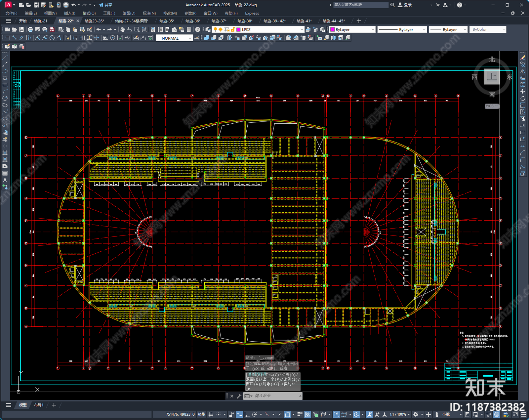This screenshot has height=420, width=529.
Task: Switch to the 结施-21 drawing tab
Action: [40, 21]
